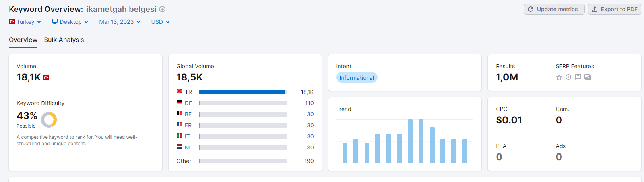The image size is (644, 182).
Task: Click Turkey flag next to volume 18,1K
Action: click(x=46, y=78)
